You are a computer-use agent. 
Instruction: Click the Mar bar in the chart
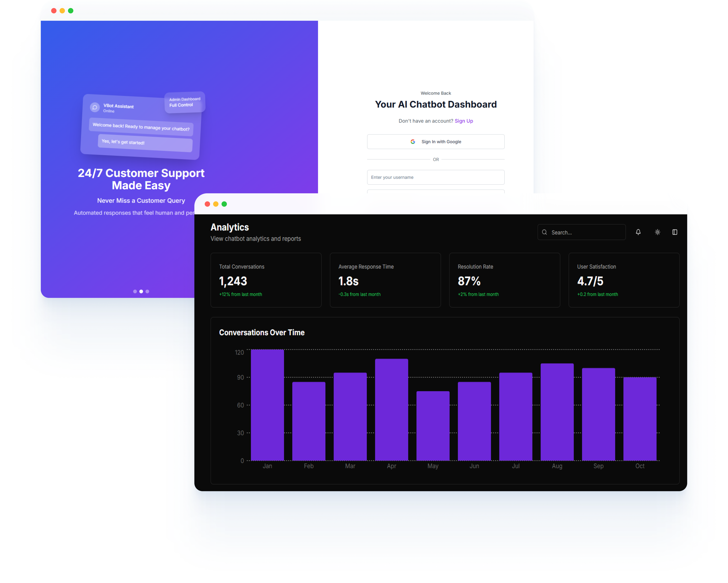pos(350,417)
